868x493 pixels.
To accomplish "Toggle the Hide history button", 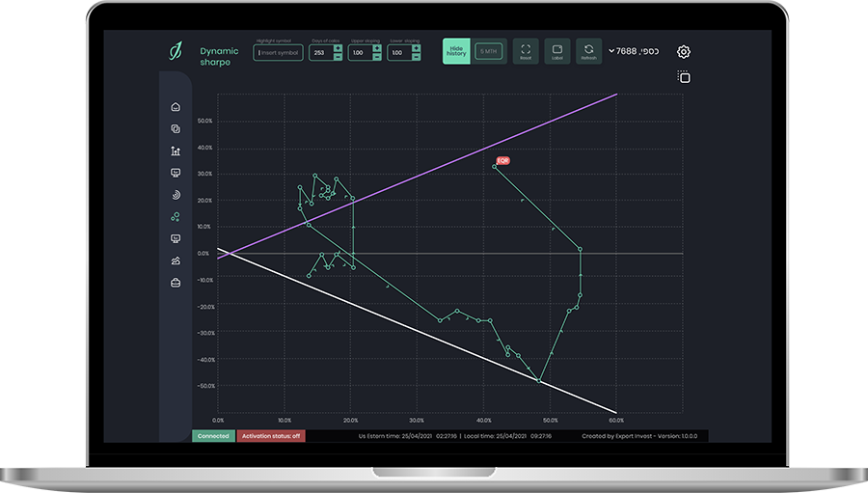I will (x=456, y=52).
